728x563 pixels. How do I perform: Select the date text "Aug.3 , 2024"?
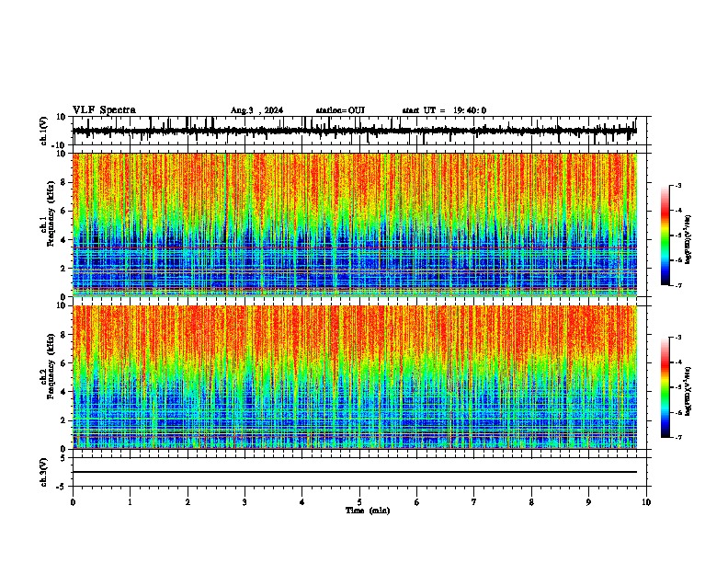tap(256, 110)
